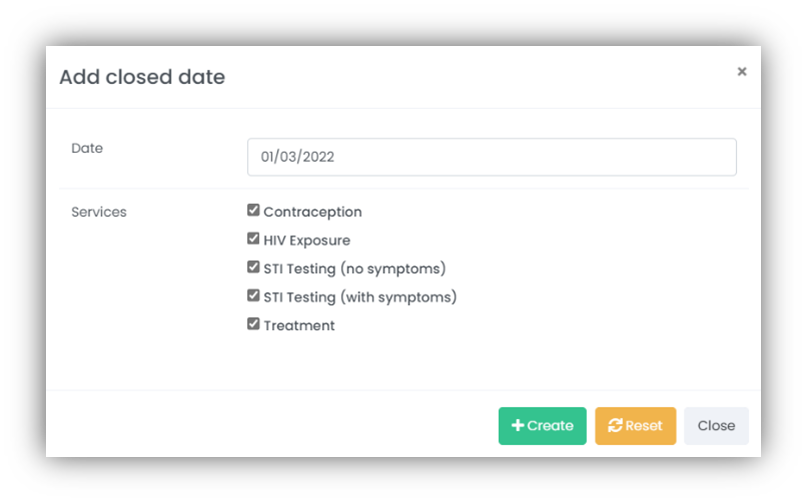The width and height of the screenshot is (807, 503).
Task: Focus the Date field showing 01/03/2022
Action: 492,157
